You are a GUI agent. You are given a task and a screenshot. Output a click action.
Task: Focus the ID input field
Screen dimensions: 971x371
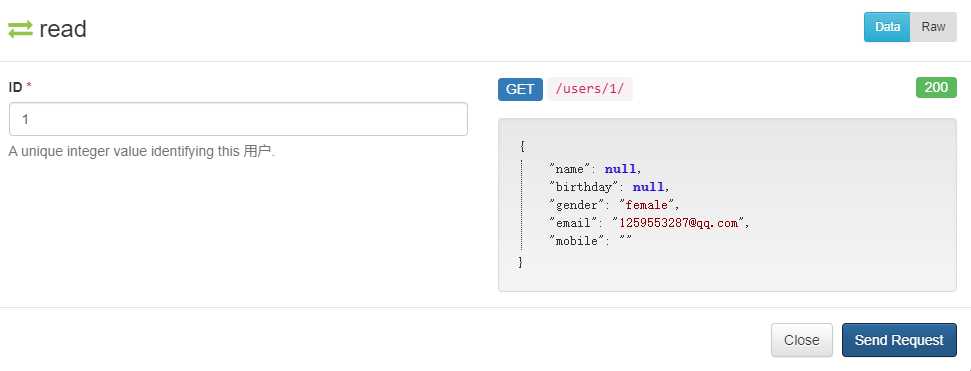click(238, 119)
